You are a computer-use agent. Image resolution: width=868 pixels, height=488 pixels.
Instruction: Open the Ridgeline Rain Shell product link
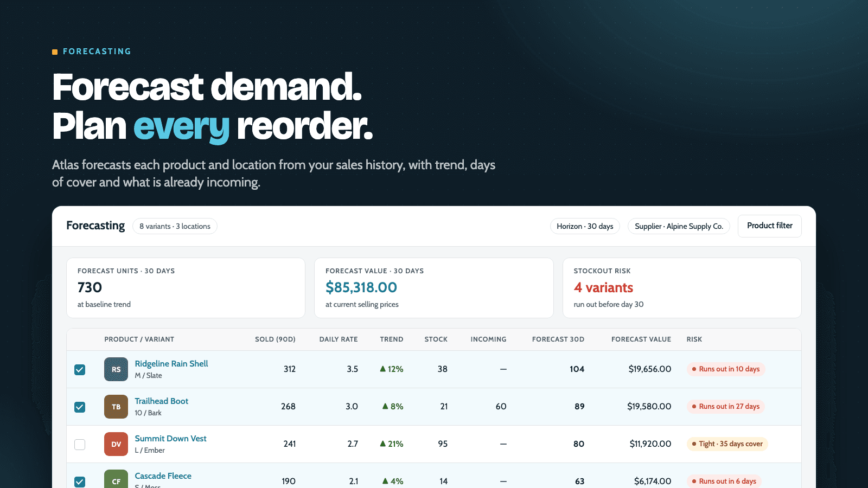coord(171,364)
